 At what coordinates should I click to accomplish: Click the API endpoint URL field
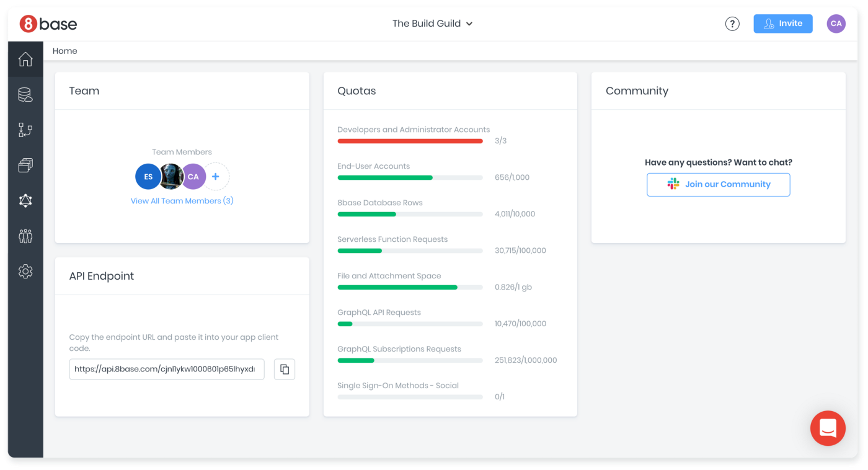(167, 369)
